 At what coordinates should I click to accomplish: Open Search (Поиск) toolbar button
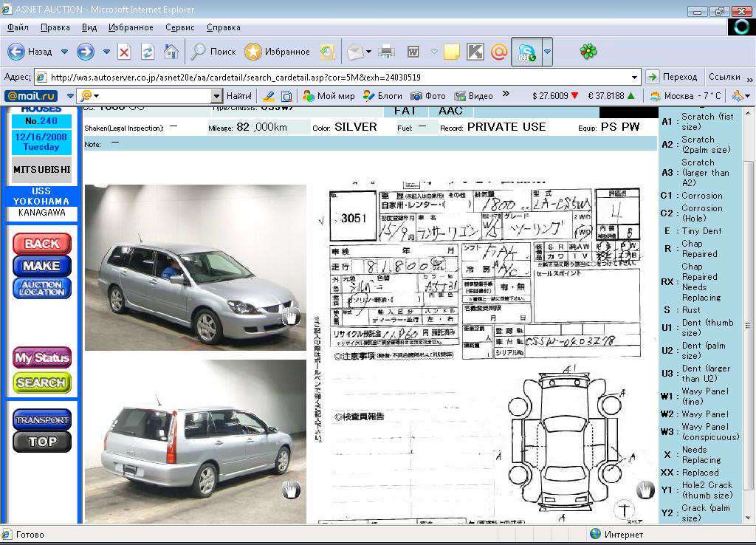213,52
